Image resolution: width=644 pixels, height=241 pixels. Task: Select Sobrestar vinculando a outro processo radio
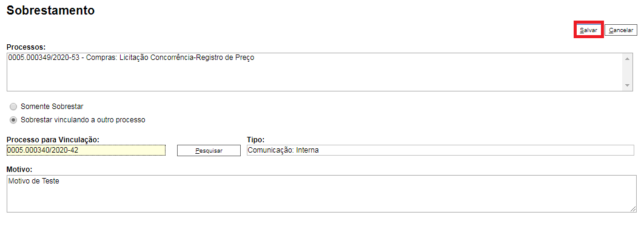pyautogui.click(x=13, y=120)
